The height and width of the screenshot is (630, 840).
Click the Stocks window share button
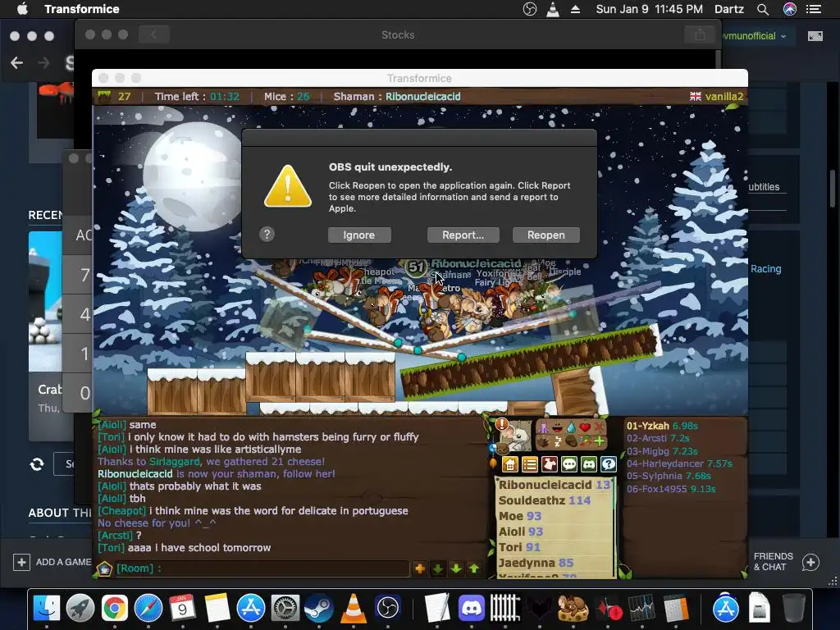click(x=701, y=34)
